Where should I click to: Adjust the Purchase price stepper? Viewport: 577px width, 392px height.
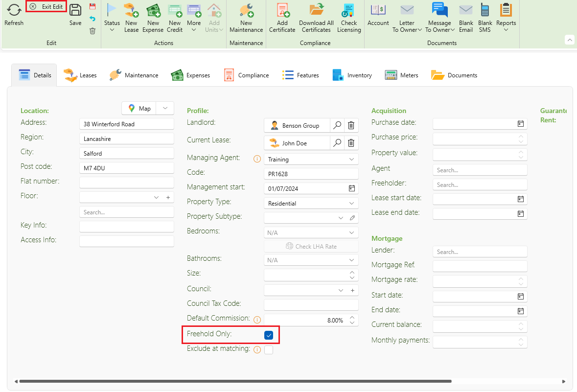click(x=520, y=139)
